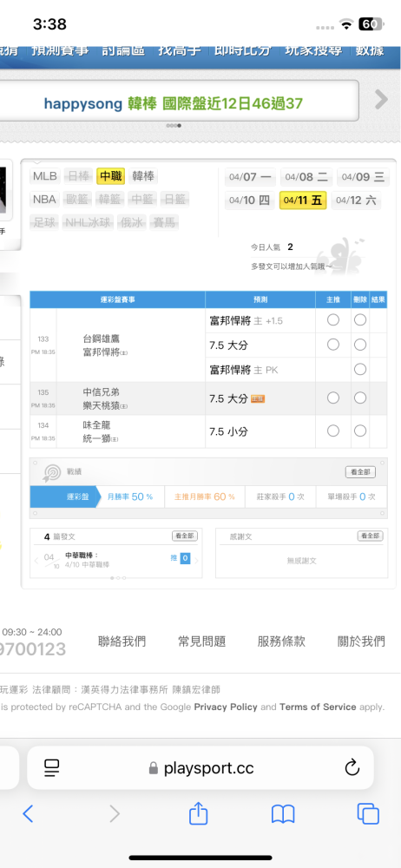This screenshot has width=401, height=868.
Task: Select 刪除 for 台鋼雄鷹 game 7.5 大分
Action: pyautogui.click(x=360, y=345)
